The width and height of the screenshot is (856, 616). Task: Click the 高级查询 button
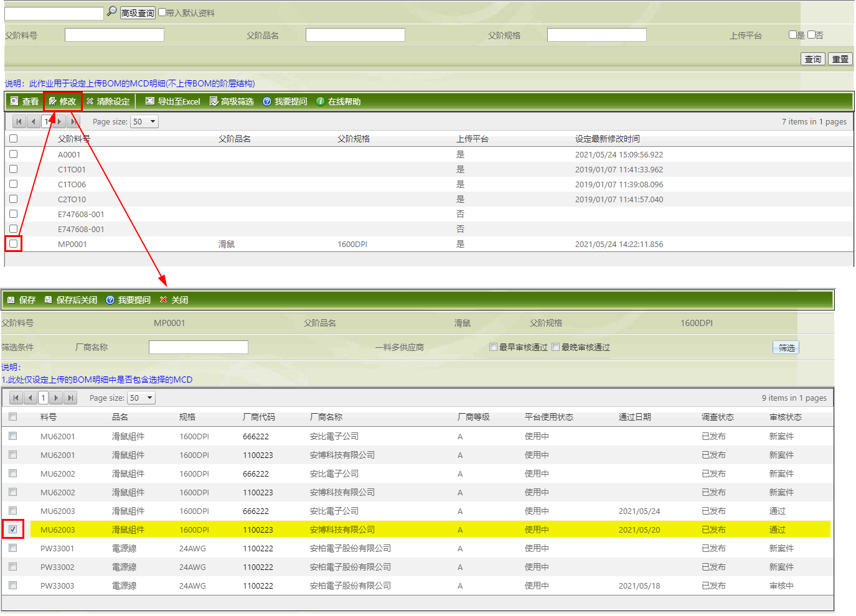(138, 13)
